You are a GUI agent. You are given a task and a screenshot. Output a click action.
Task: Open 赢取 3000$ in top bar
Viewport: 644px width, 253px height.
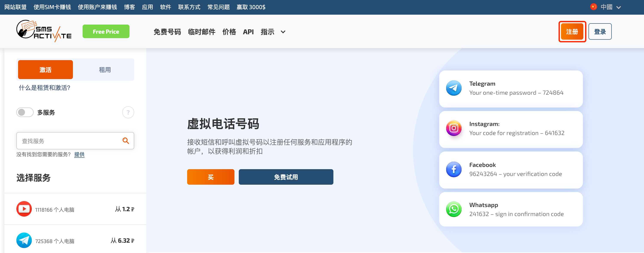[x=251, y=7]
